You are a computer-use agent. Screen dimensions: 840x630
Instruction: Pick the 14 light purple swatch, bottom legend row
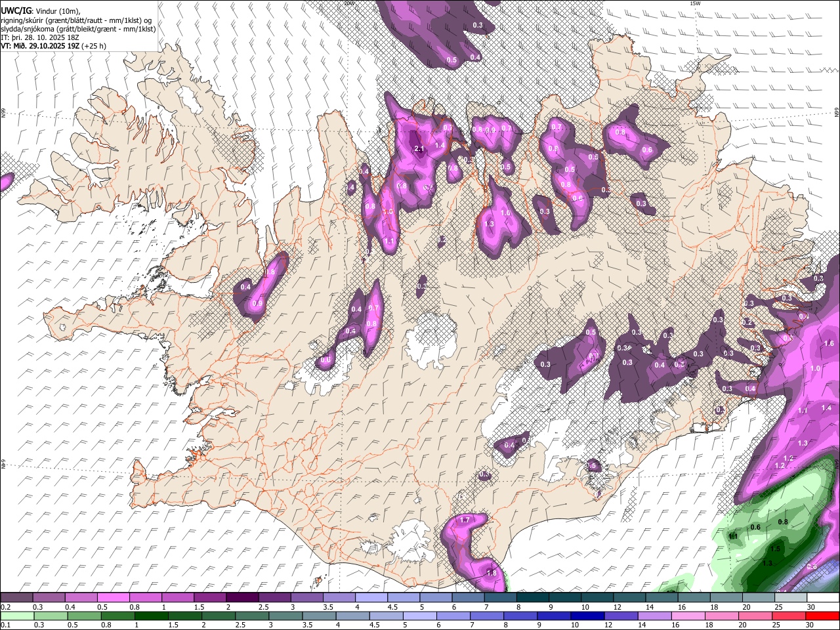654,616
